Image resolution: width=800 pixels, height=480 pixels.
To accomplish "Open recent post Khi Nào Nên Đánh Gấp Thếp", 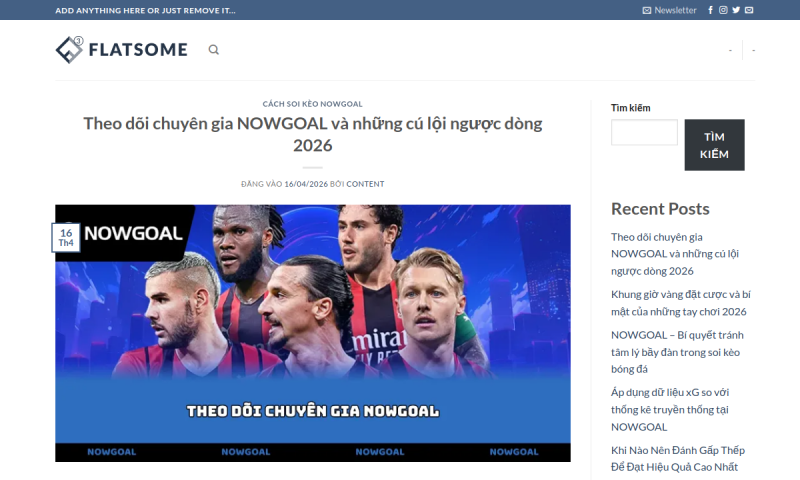I will click(x=678, y=459).
